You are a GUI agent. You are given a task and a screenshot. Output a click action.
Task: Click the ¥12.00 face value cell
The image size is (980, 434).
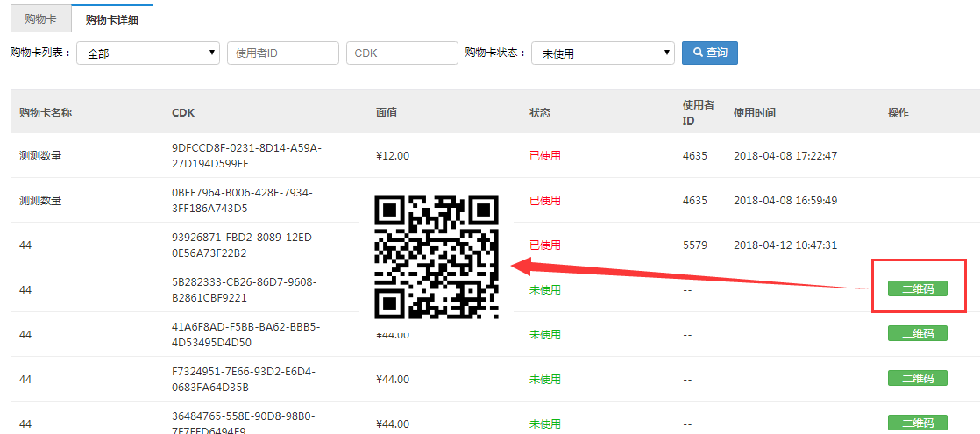point(393,156)
